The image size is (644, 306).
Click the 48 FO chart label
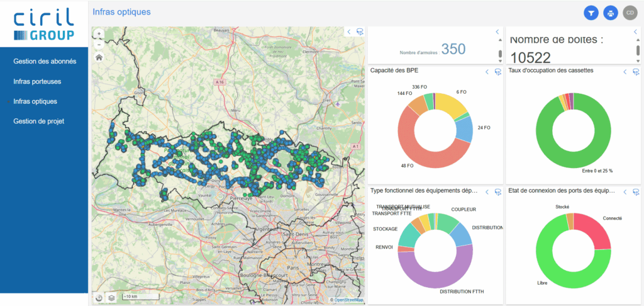408,166
